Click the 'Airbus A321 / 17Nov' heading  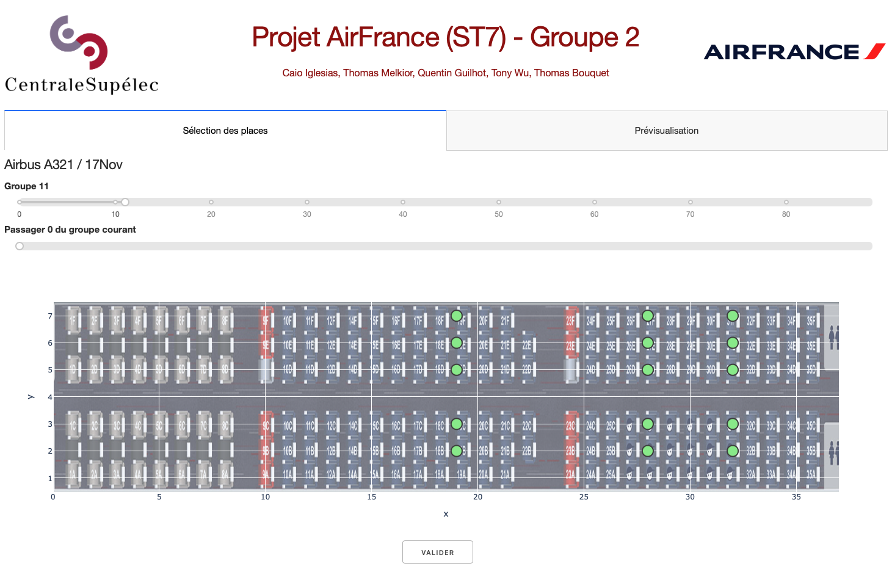(x=63, y=165)
